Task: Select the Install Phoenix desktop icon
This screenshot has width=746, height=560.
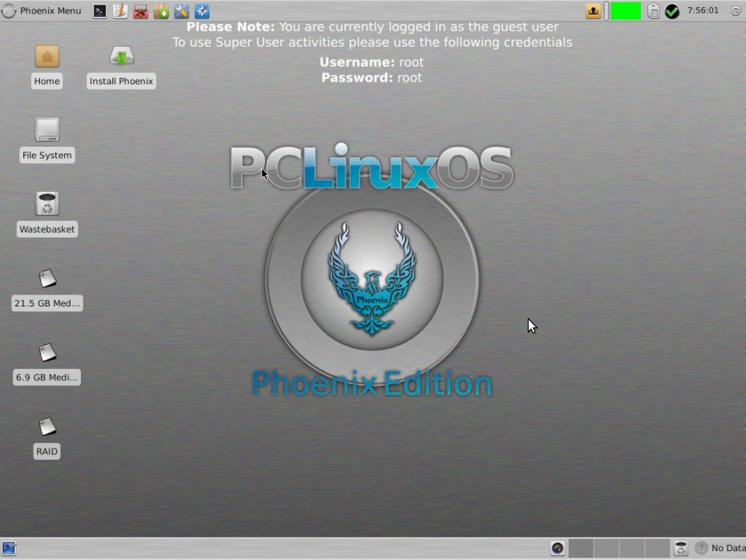Action: pyautogui.click(x=121, y=66)
